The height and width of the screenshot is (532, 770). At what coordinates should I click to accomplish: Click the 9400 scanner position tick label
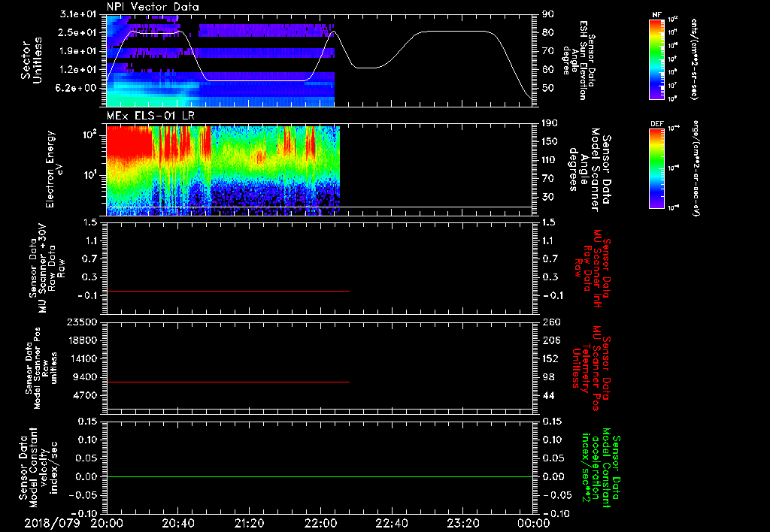84,377
